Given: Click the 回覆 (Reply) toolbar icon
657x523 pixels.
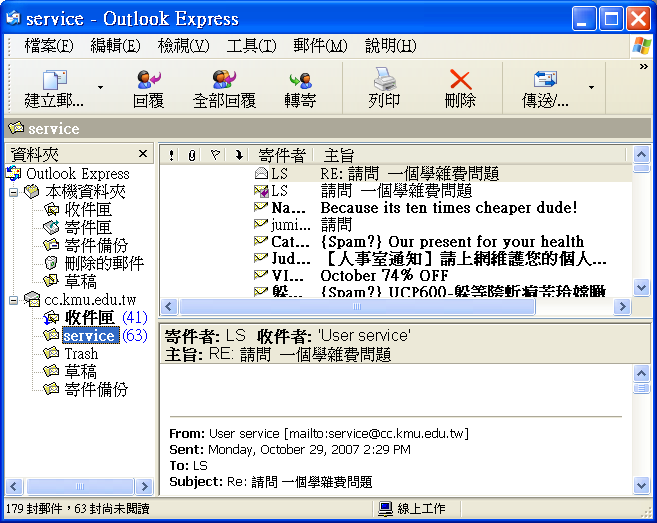Looking at the screenshot, I should [x=148, y=79].
